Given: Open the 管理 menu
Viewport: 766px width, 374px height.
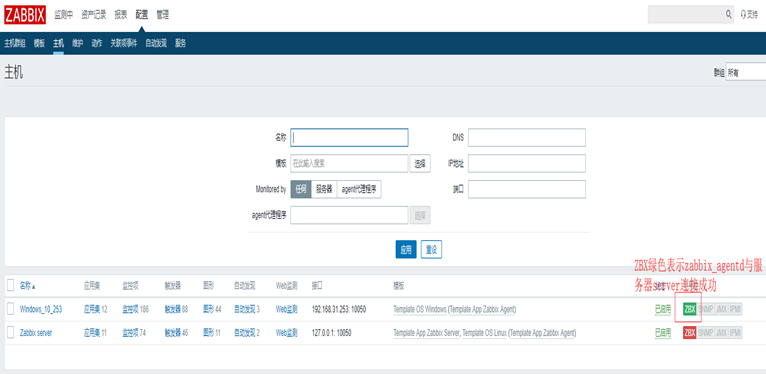Looking at the screenshot, I should tap(163, 15).
